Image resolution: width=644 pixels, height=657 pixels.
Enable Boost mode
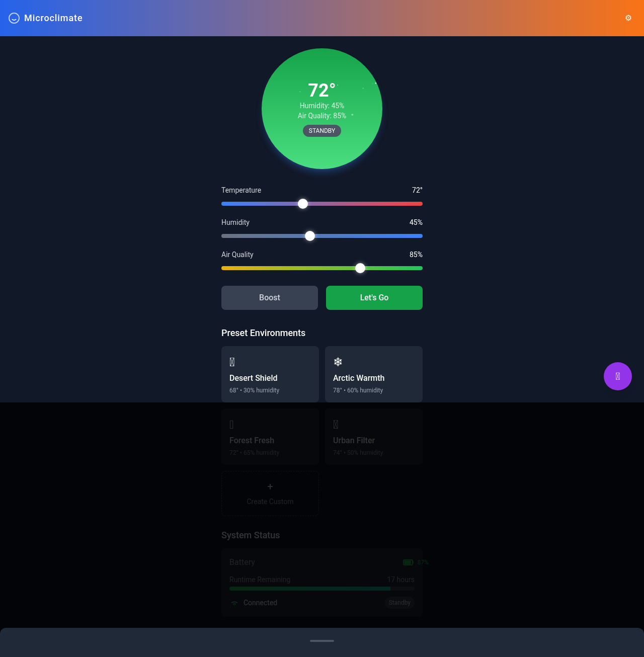(269, 297)
